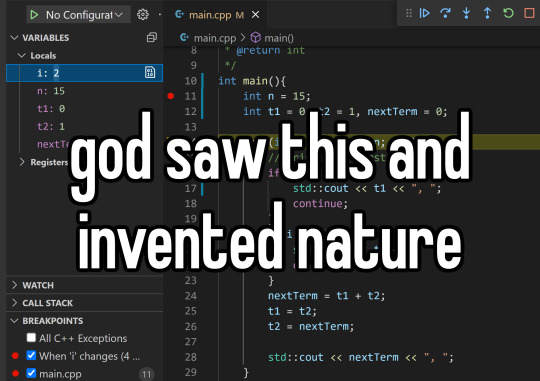Viewport: 540px width, 381px height.
Task: Click line number 24 in the gutter
Action: tap(191, 296)
